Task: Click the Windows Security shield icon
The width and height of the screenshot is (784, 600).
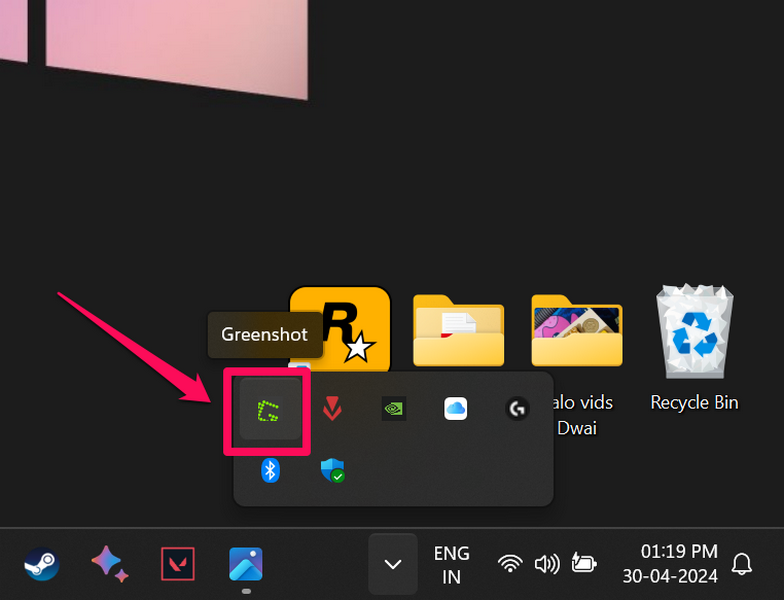Action: (x=333, y=470)
